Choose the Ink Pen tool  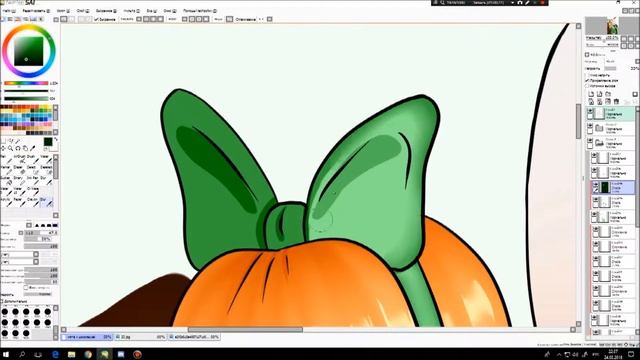[32, 180]
